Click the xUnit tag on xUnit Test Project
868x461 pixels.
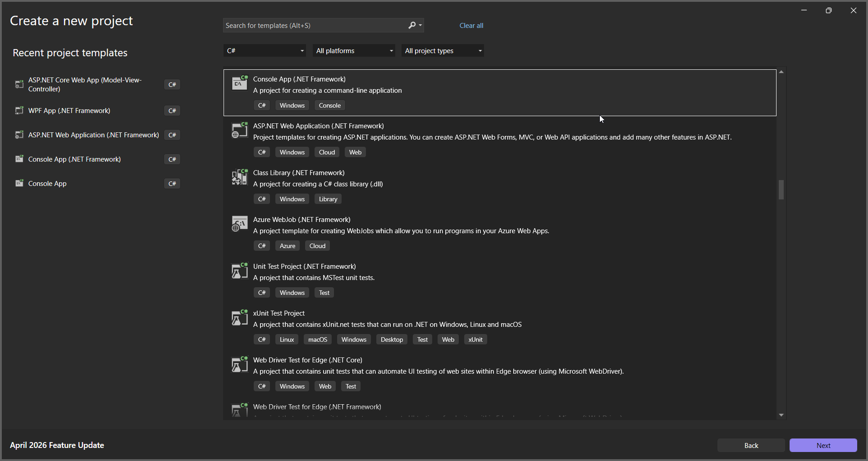click(x=475, y=339)
